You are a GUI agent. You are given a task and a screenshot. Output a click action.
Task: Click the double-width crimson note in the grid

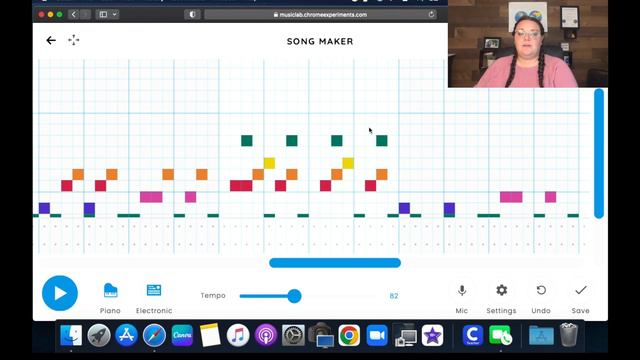(x=241, y=186)
